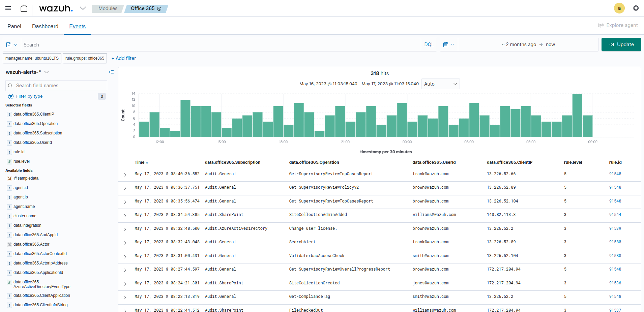Open the hamburger navigation menu

[x=8, y=8]
